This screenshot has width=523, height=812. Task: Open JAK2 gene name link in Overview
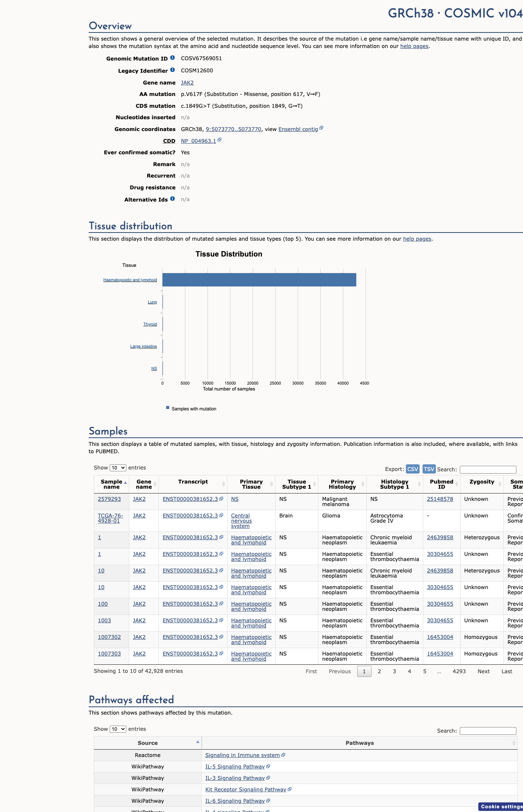187,83
